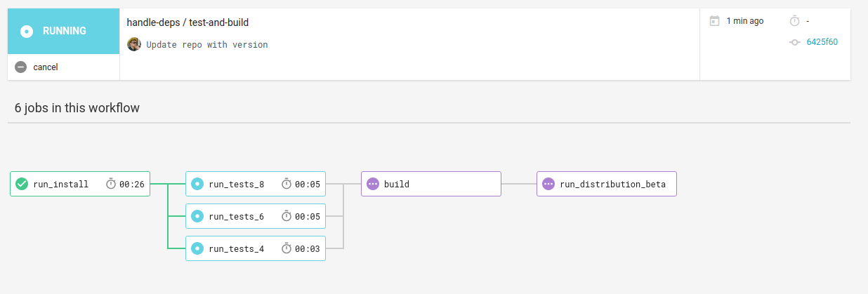
Task: Open the run_install job
Action: pyautogui.click(x=61, y=185)
